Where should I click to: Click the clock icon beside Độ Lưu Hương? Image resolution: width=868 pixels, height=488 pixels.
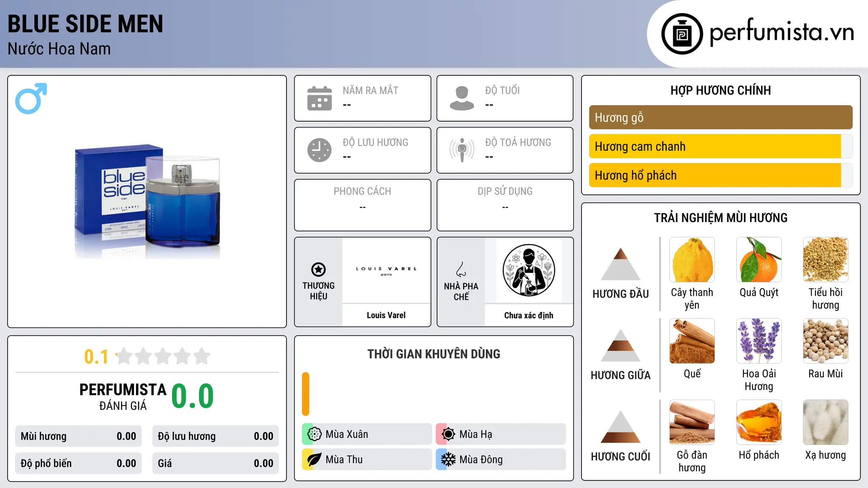[320, 150]
